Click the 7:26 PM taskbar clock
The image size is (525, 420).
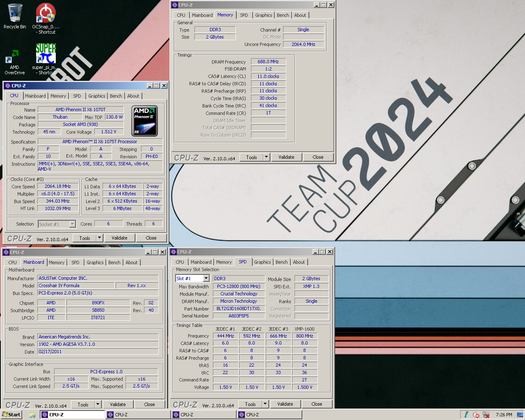(x=504, y=415)
